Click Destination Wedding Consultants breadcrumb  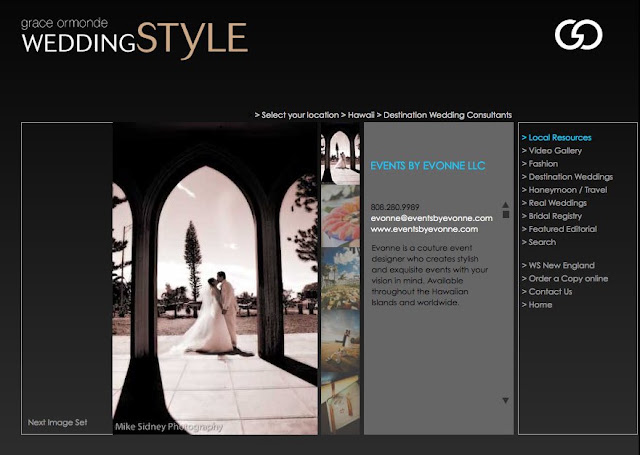(x=447, y=115)
